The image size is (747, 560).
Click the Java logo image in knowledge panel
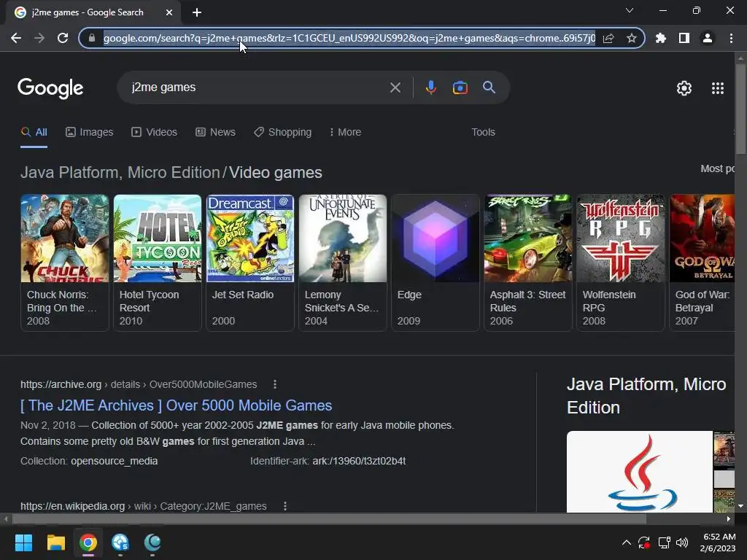(x=640, y=472)
